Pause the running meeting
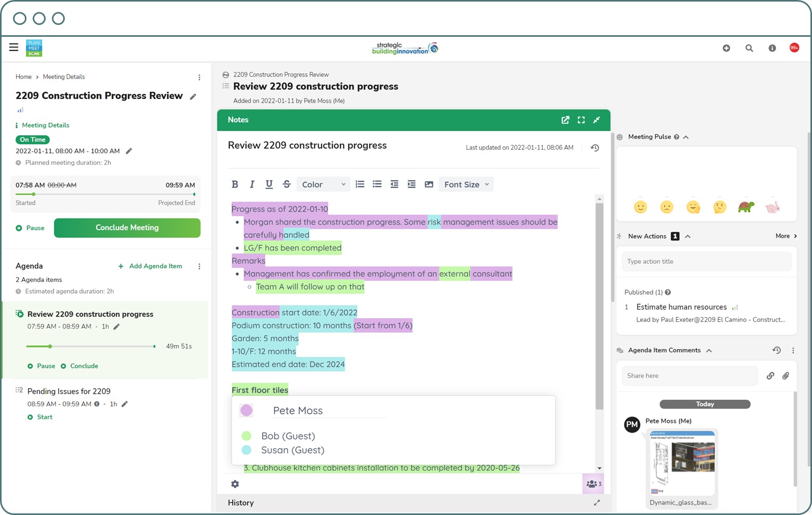Image resolution: width=812 pixels, height=515 pixels. pyautogui.click(x=30, y=228)
